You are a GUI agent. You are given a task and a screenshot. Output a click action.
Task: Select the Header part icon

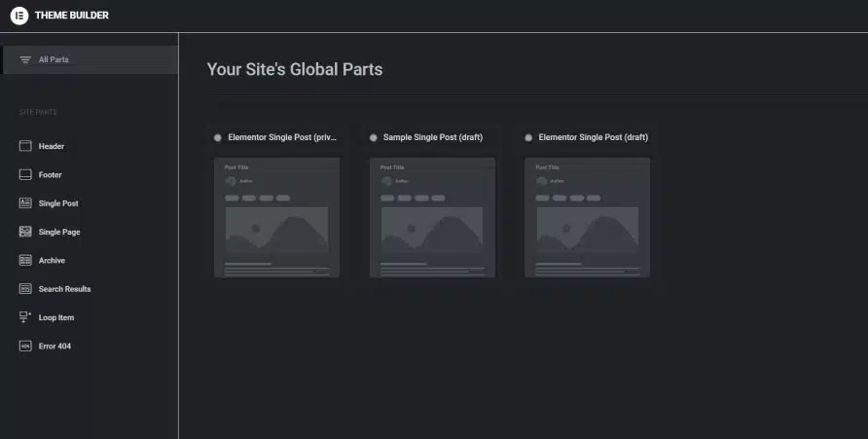(25, 146)
